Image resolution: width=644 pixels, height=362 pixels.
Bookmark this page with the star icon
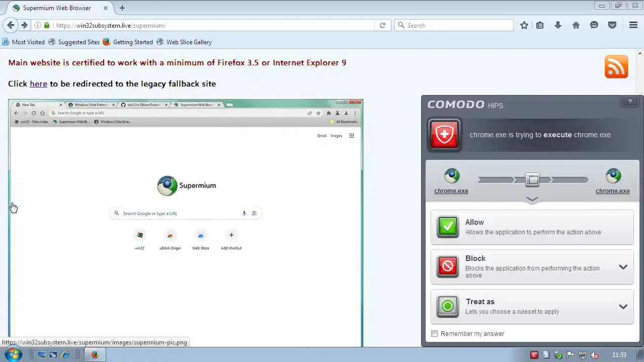524,25
